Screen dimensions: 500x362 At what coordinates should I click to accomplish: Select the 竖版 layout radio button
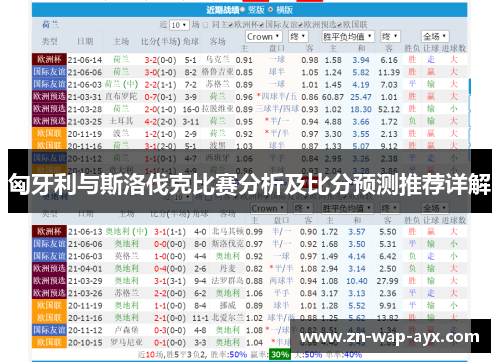pyautogui.click(x=242, y=10)
